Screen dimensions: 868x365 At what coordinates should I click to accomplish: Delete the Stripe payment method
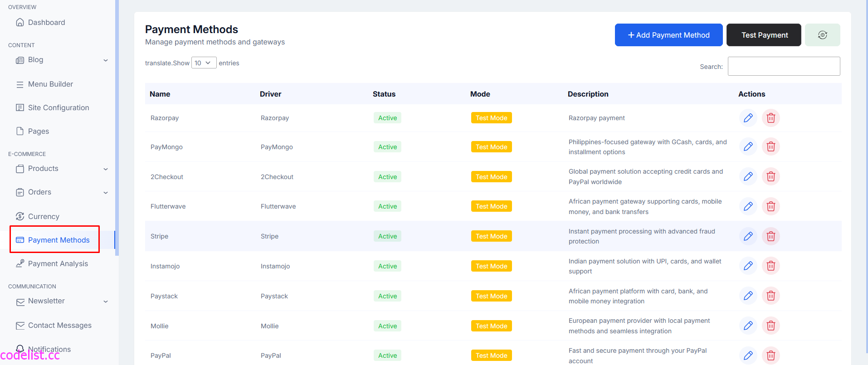pos(771,236)
